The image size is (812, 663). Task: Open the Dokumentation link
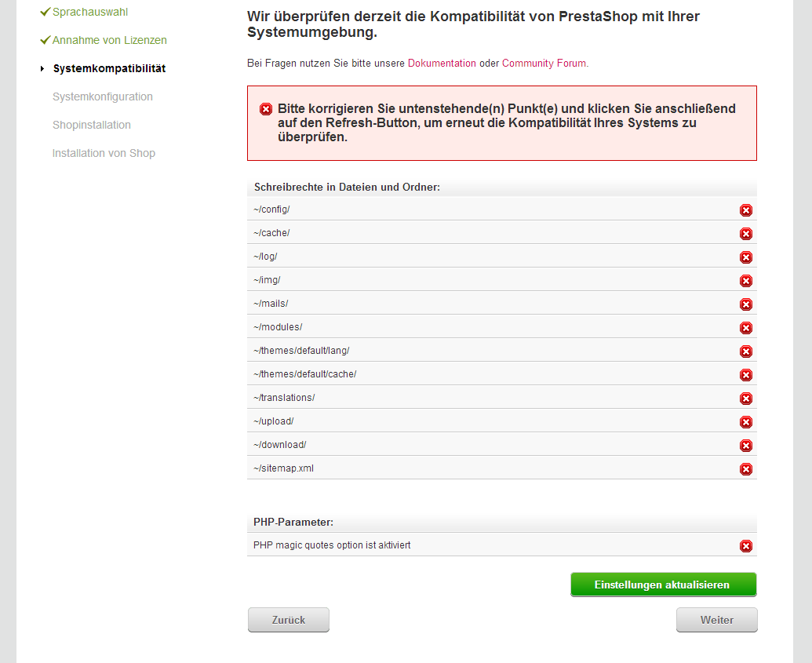click(x=442, y=63)
